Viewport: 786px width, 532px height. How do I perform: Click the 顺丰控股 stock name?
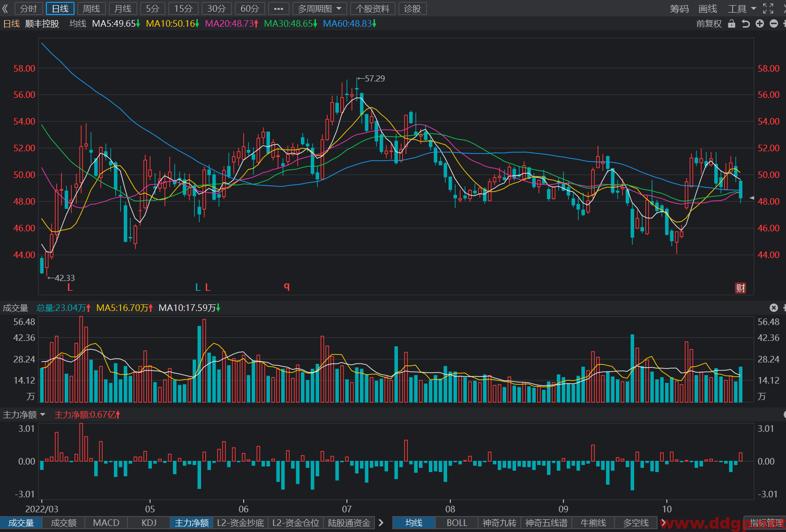[42, 23]
